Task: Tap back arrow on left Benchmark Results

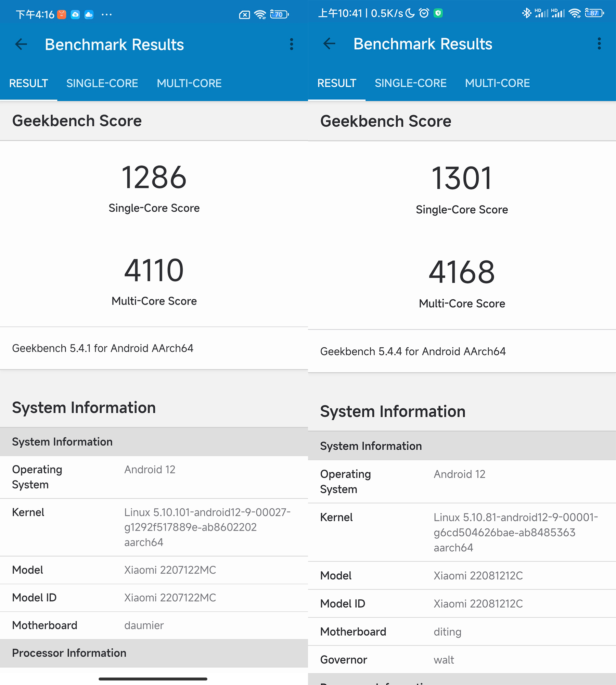Action: (21, 44)
